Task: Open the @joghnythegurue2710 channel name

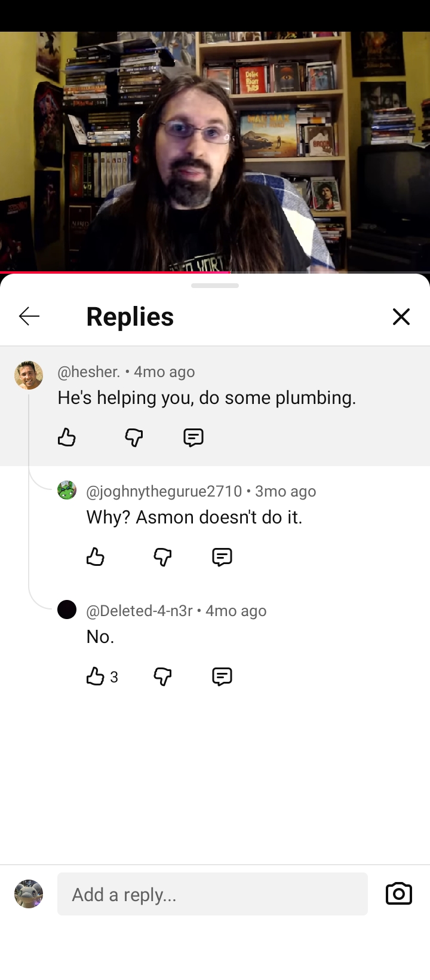Action: click(164, 491)
